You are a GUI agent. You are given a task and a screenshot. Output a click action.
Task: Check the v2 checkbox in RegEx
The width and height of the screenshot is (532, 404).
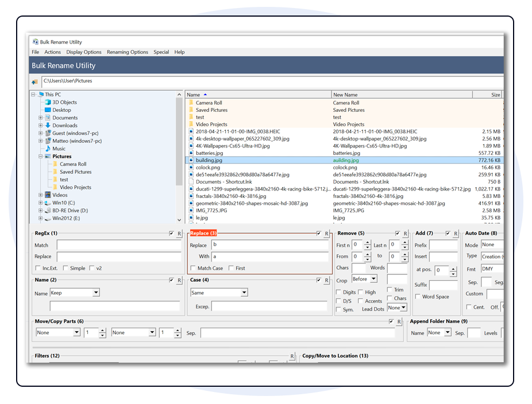[91, 268]
